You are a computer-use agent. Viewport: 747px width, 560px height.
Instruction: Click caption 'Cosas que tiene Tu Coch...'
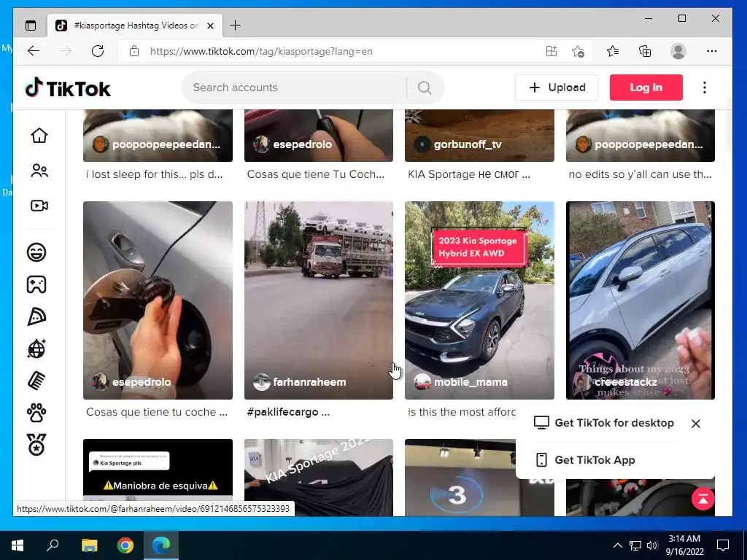(x=315, y=174)
